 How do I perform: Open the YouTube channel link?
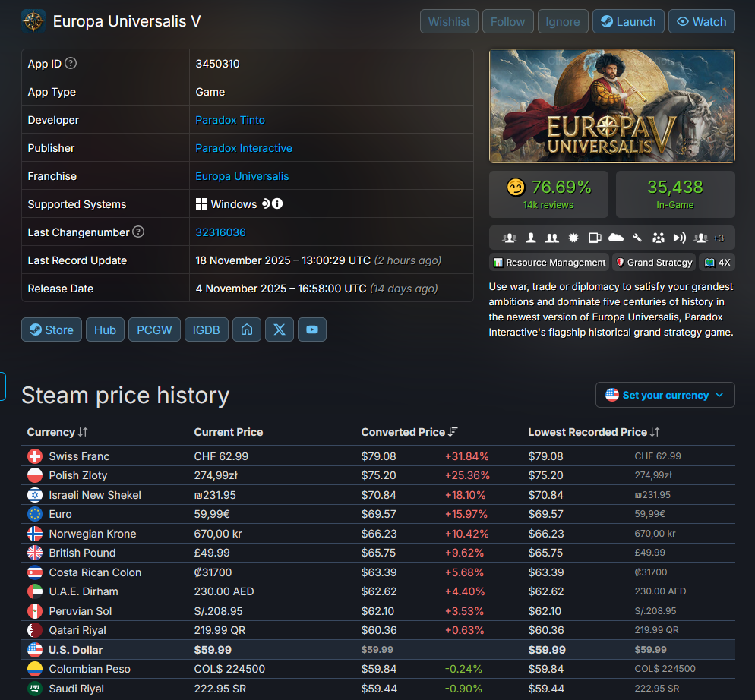(x=312, y=330)
